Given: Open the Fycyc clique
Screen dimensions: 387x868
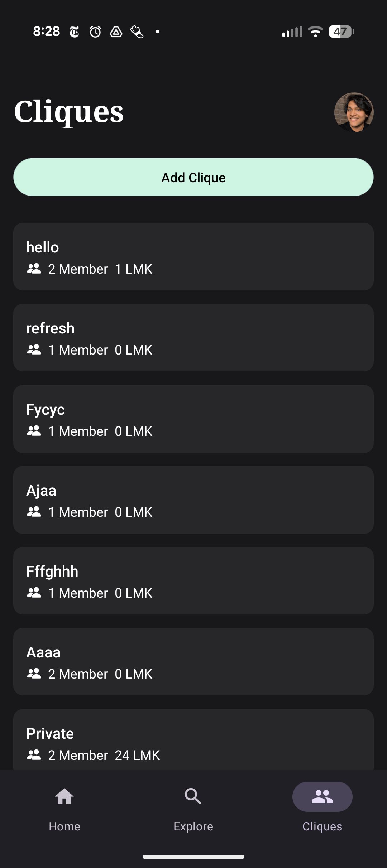Looking at the screenshot, I should point(193,419).
